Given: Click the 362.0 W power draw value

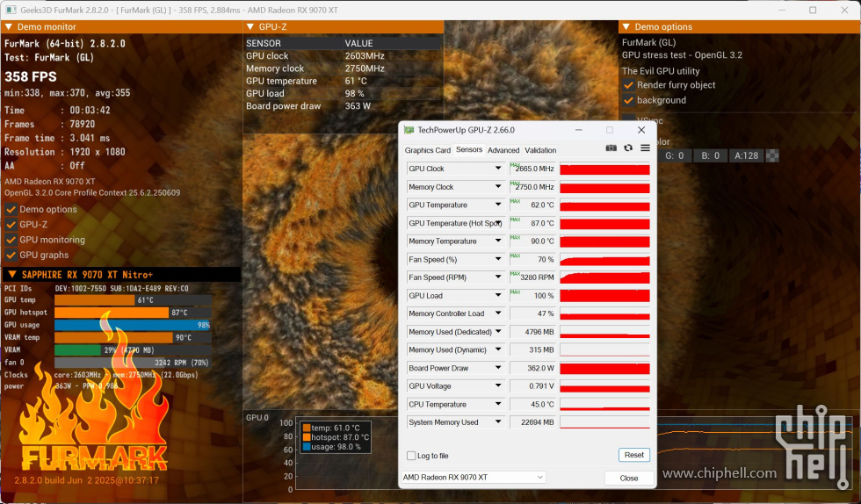Looking at the screenshot, I should point(532,368).
